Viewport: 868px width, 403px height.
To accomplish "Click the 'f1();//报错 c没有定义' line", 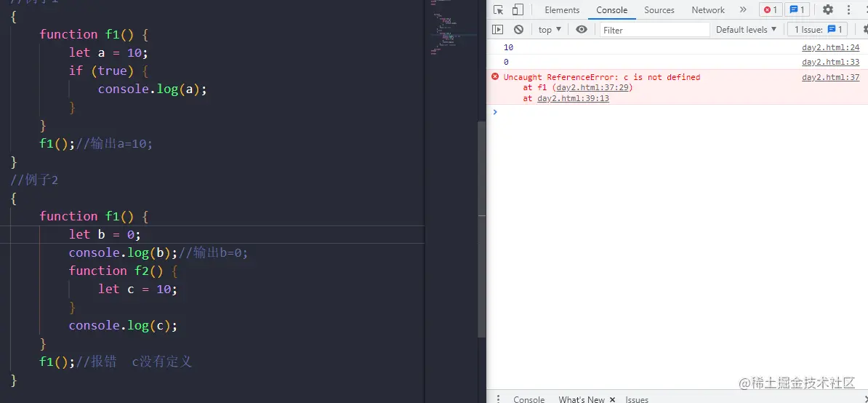I will 116,362.
